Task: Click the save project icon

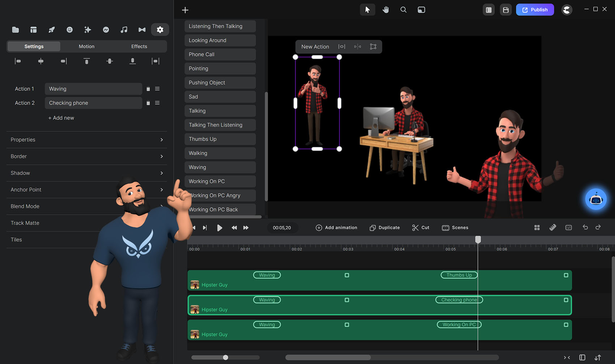Action: 506,10
